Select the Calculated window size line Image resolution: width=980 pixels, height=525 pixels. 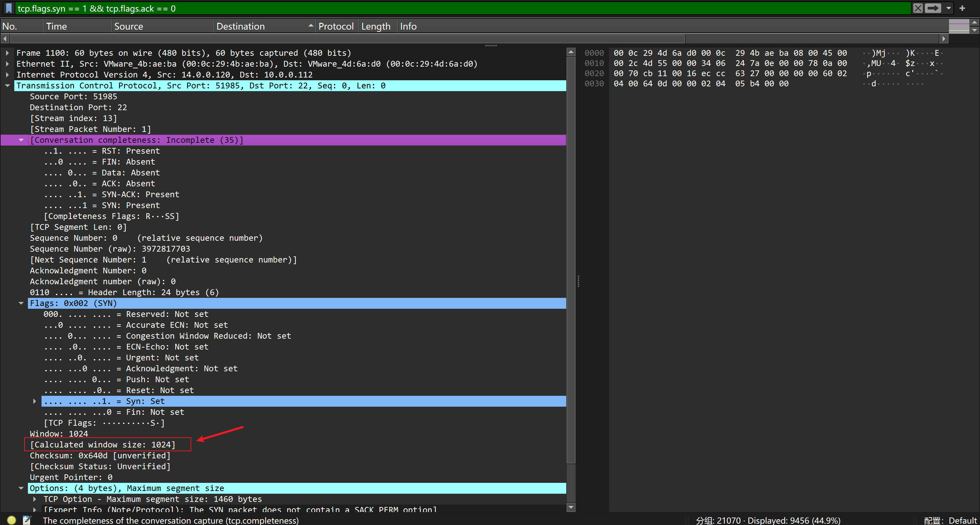point(103,444)
